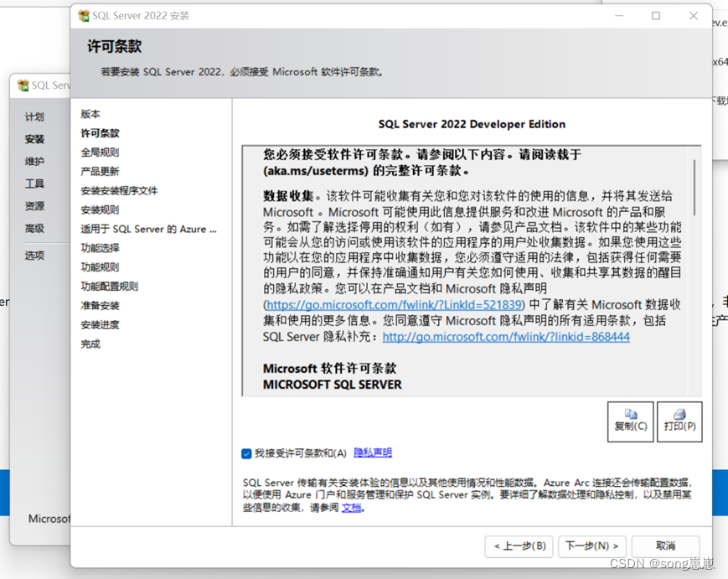
Task: Select 安装进度 step in the sidebar
Action: tap(101, 324)
